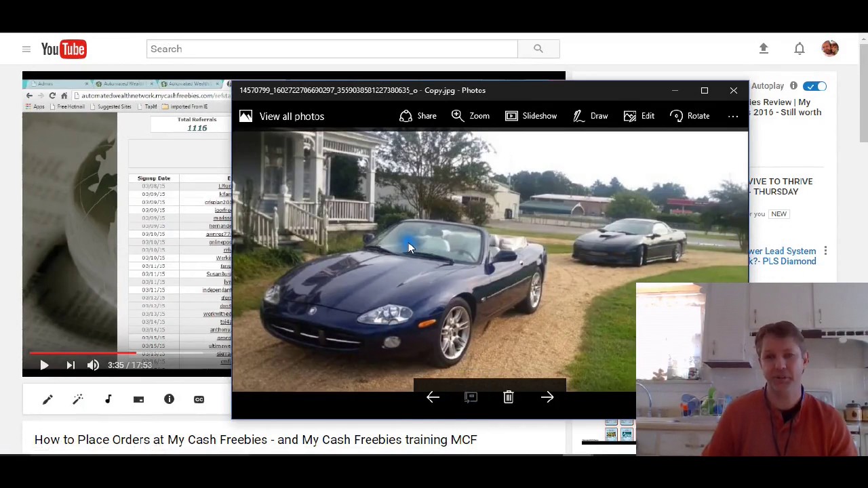The image size is (868, 488).
Task: Click View all photos in Photos
Action: tap(281, 116)
